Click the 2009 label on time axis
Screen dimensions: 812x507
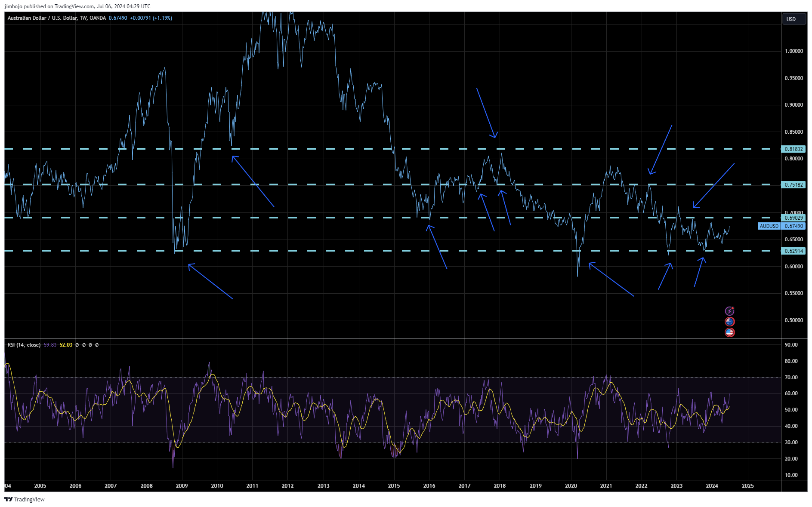point(182,486)
